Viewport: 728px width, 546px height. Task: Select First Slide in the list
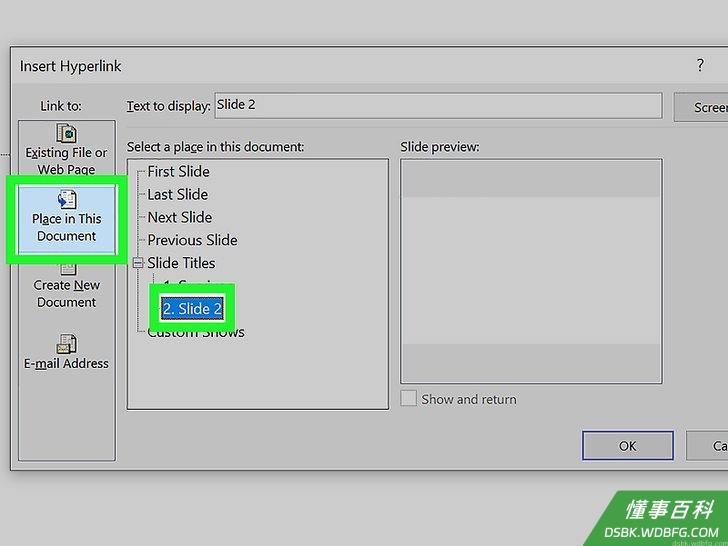(x=178, y=172)
